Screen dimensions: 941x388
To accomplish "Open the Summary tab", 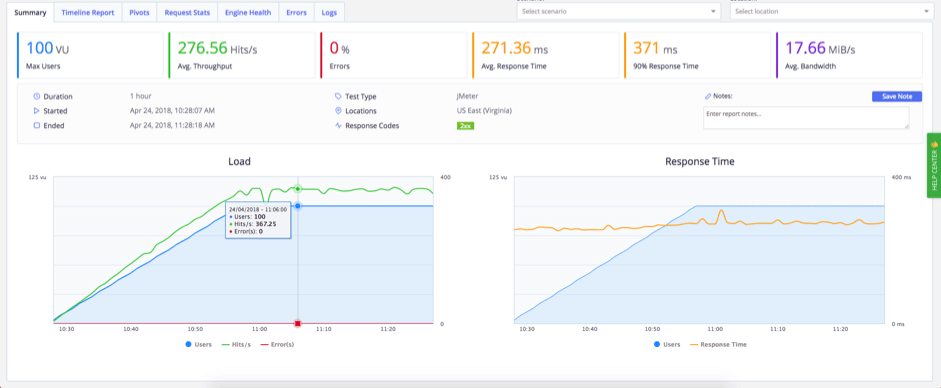I will pos(30,12).
